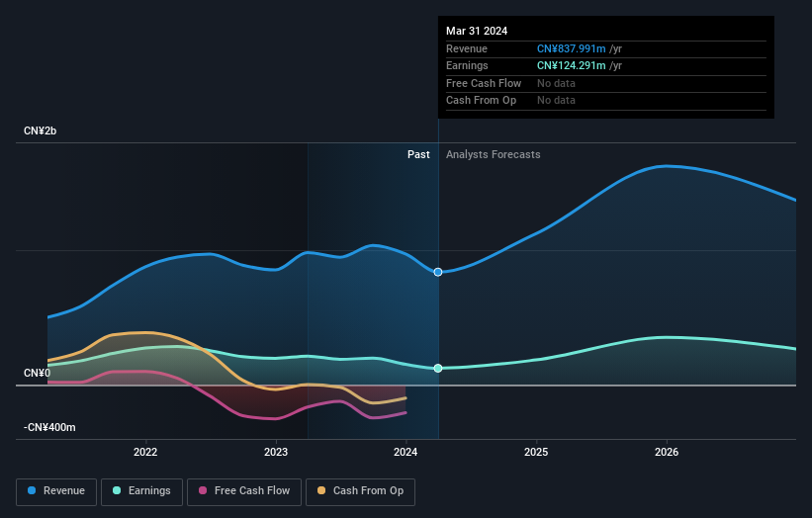Click the Mar 31 2024 tooltip date
The width and height of the screenshot is (812, 518).
[x=477, y=31]
